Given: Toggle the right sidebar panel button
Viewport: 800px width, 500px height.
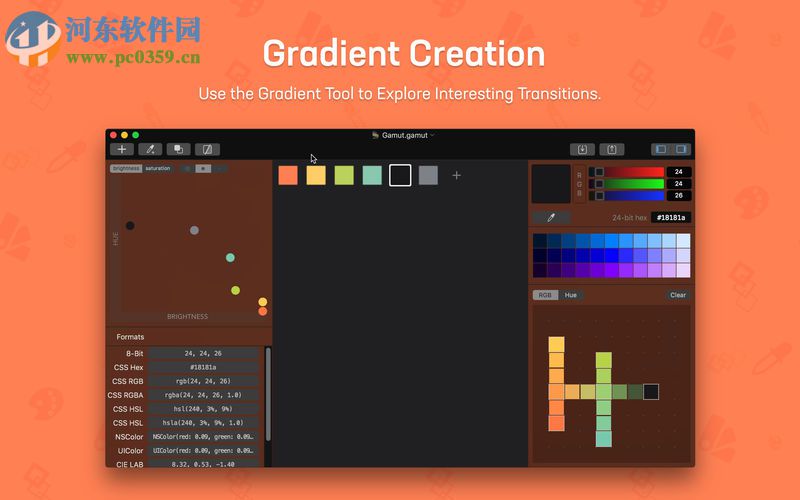Looking at the screenshot, I should [x=681, y=149].
